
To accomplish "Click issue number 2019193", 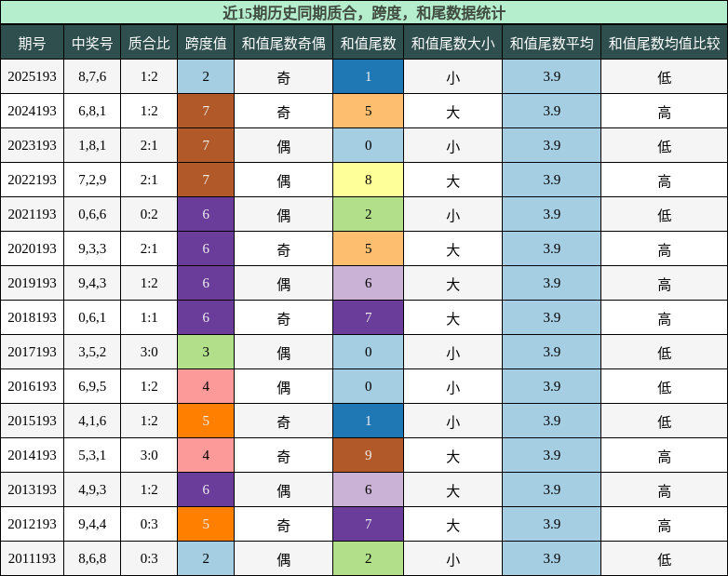I will 32,283.
